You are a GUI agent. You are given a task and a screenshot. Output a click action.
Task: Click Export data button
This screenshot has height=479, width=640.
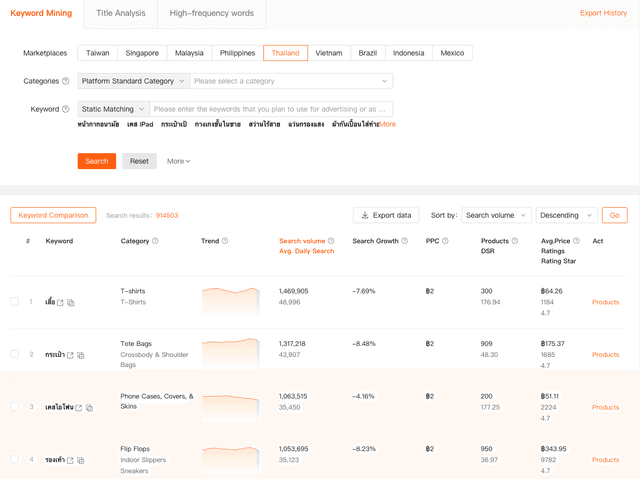click(x=386, y=215)
